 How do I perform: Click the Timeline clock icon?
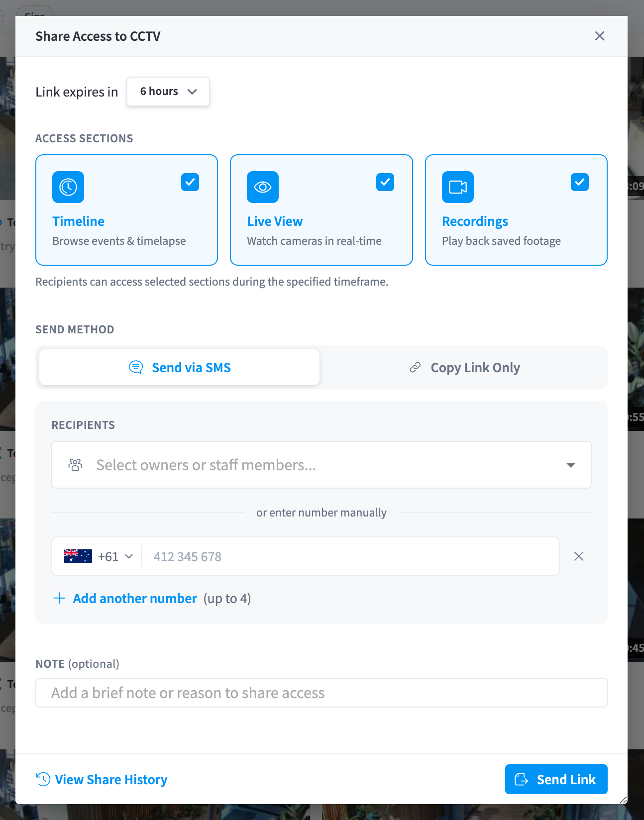pos(68,187)
